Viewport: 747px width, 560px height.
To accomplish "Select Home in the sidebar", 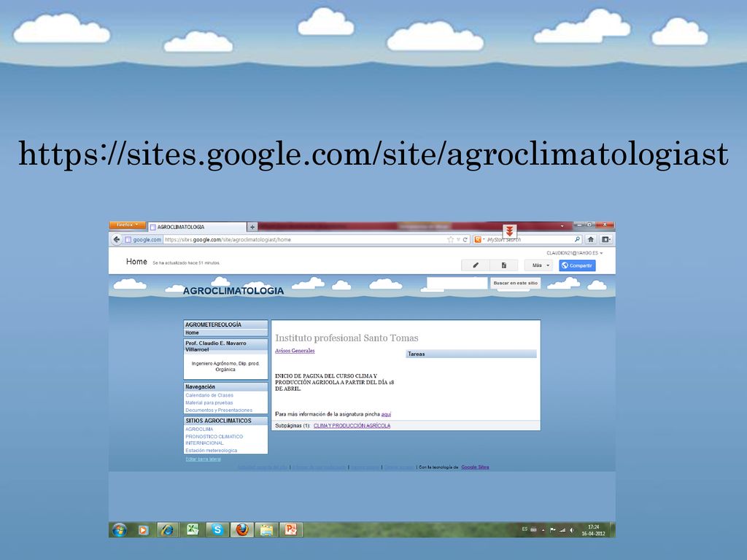I will (x=192, y=332).
